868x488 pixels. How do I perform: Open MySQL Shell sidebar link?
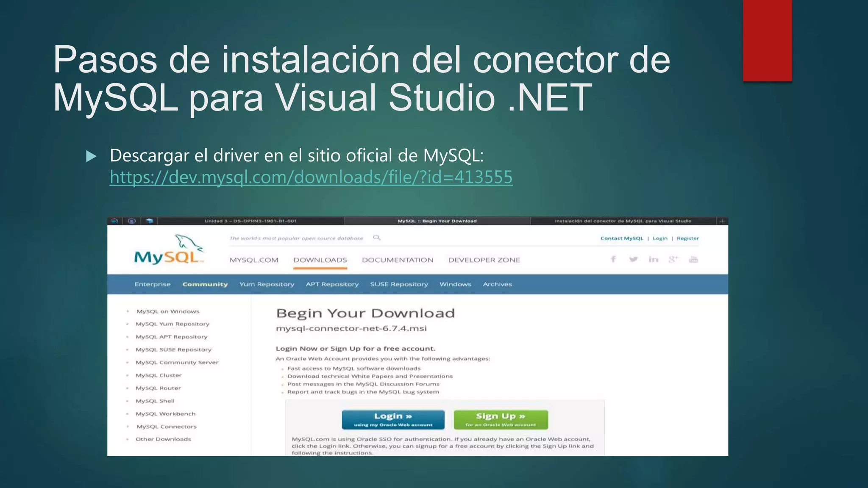click(155, 401)
